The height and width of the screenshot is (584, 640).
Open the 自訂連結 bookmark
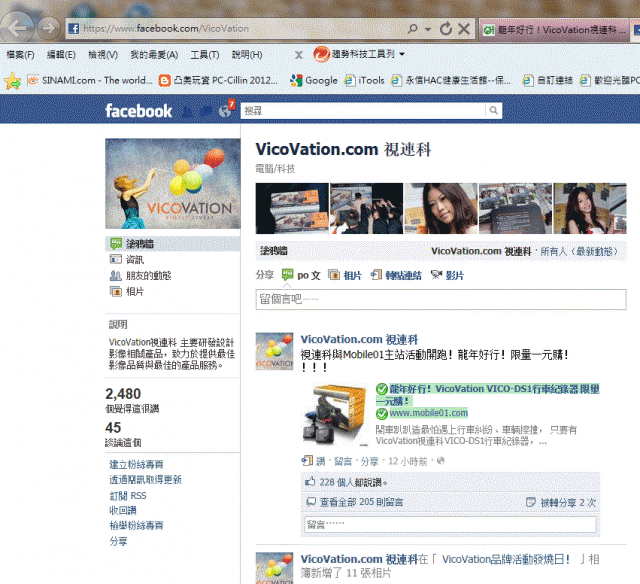coord(547,80)
